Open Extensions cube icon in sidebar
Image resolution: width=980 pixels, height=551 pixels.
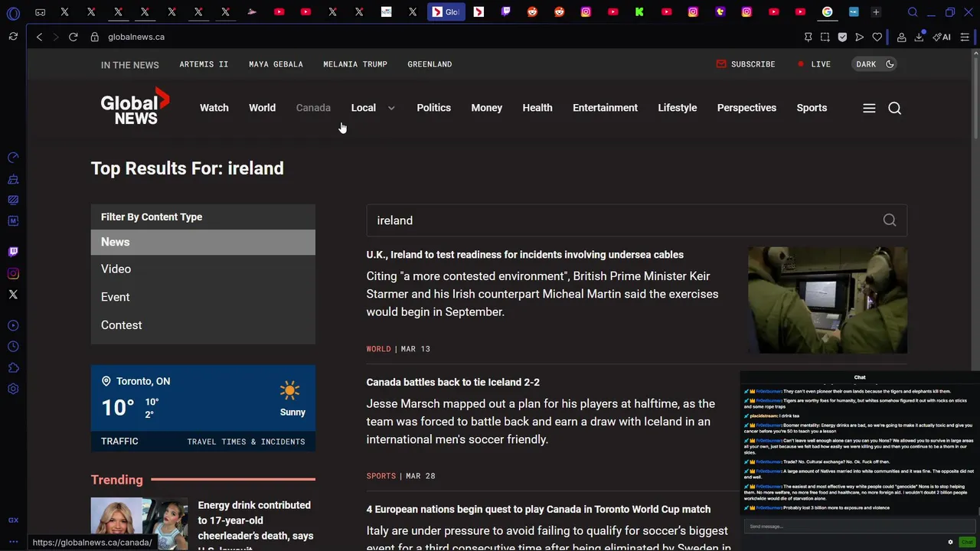(x=13, y=368)
